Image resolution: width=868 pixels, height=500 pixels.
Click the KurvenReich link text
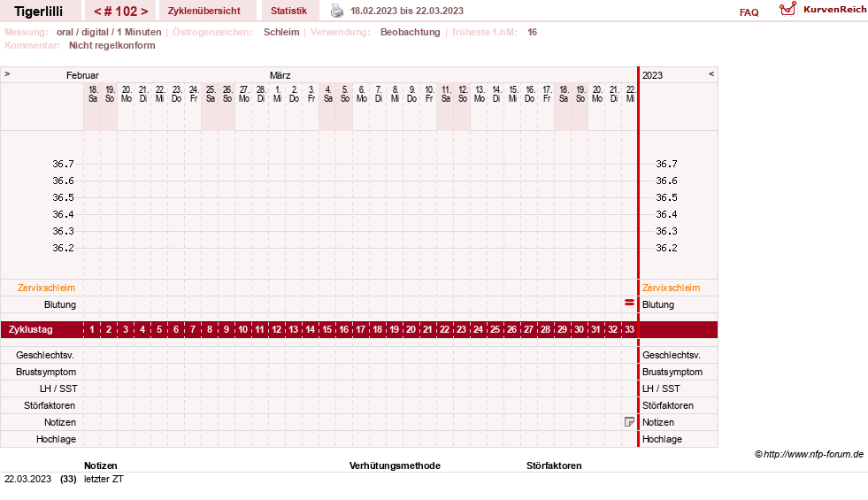pos(834,10)
